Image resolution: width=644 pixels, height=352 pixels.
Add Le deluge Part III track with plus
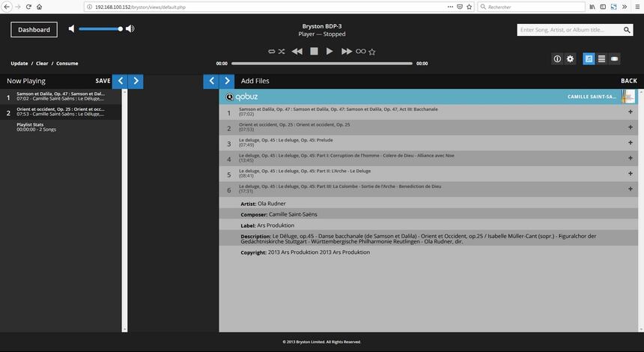coord(630,189)
